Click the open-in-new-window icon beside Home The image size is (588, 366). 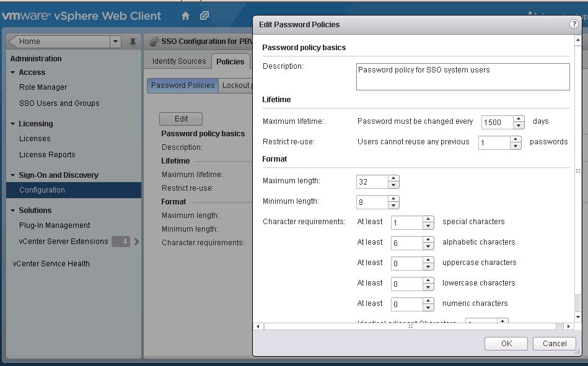click(204, 15)
